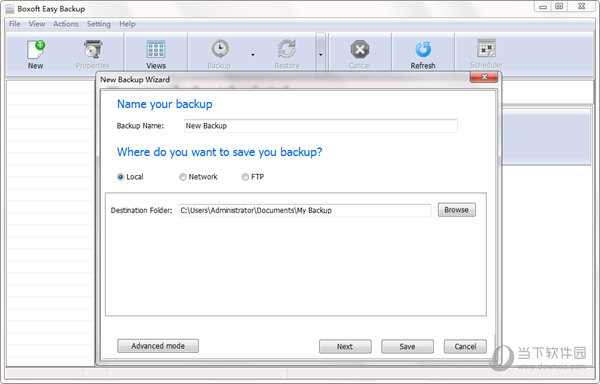The width and height of the screenshot is (600, 384).
Task: Minimize the Boxoft Easy Backup window
Action: pyautogui.click(x=543, y=7)
